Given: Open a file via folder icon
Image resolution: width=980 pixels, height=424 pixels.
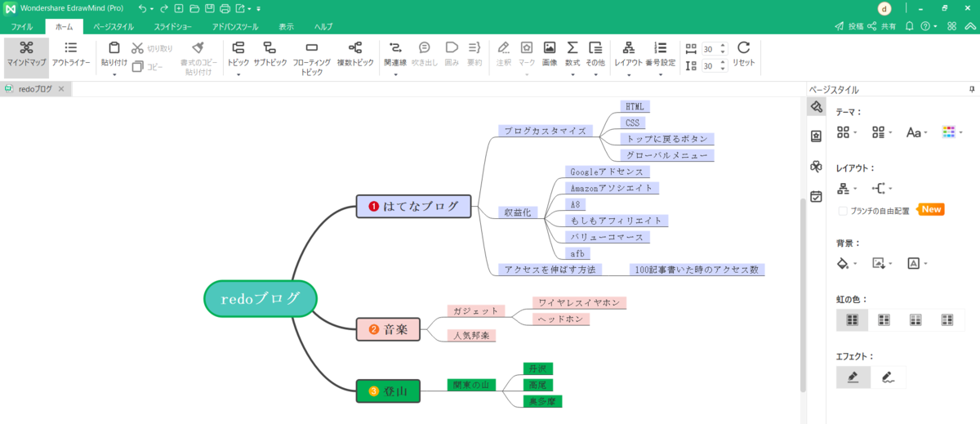Looking at the screenshot, I should [x=194, y=8].
